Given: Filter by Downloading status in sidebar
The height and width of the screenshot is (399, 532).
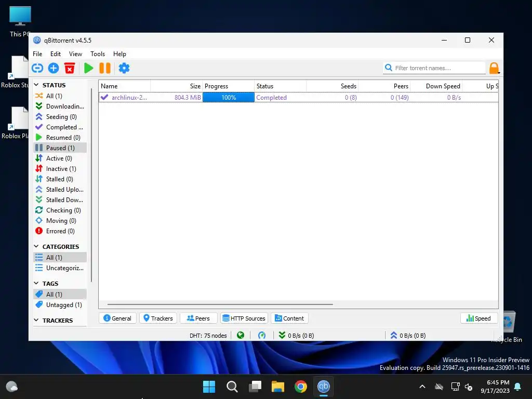Looking at the screenshot, I should [60, 107].
